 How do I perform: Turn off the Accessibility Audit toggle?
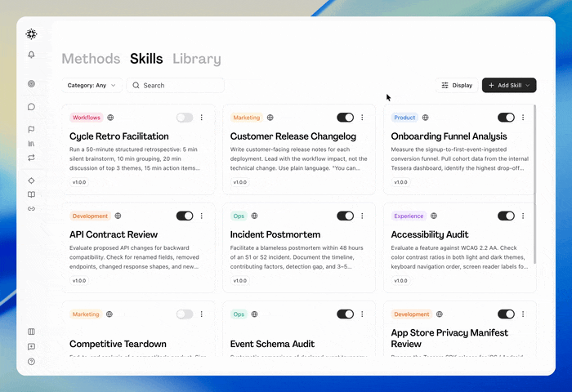506,216
